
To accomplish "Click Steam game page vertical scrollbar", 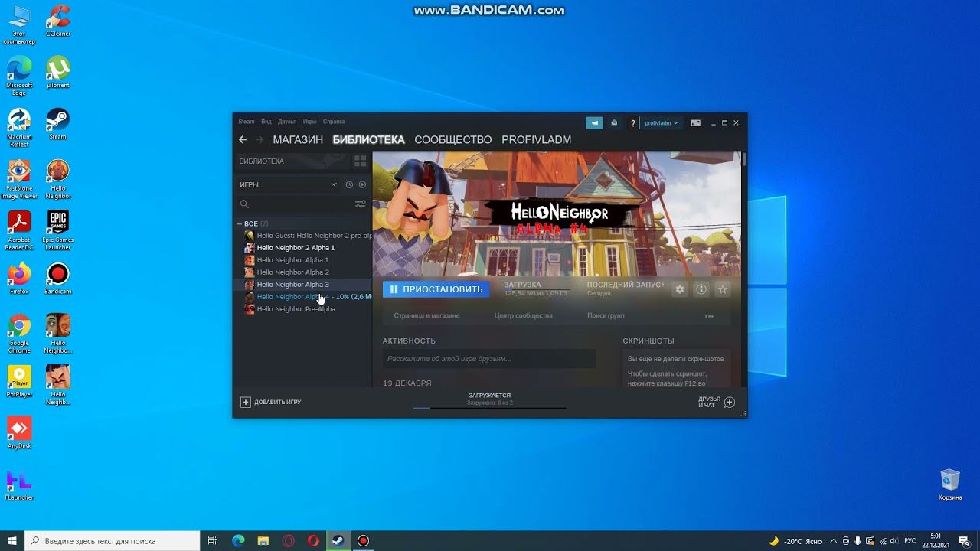I will [x=743, y=159].
